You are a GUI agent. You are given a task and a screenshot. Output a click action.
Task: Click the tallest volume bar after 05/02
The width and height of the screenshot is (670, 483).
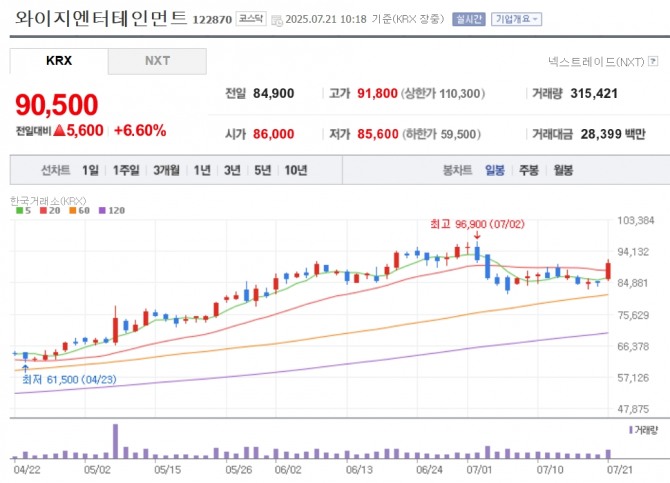tap(115, 441)
